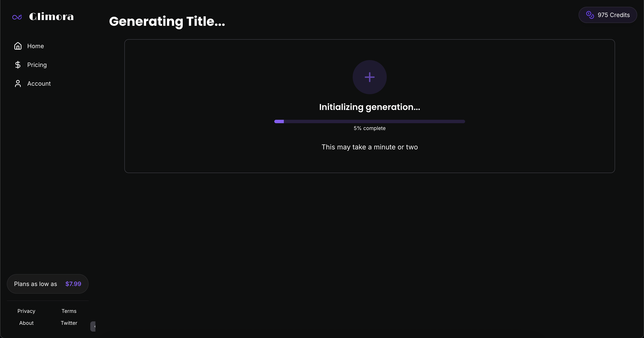Image resolution: width=644 pixels, height=338 pixels.
Task: Click the Generating Title heading
Action: coord(167,21)
